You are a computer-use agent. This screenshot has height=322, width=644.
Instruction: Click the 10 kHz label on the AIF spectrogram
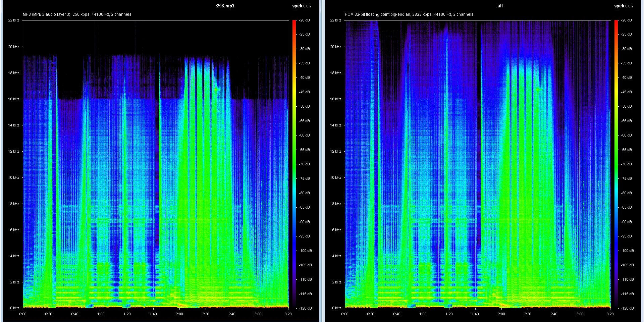336,177
